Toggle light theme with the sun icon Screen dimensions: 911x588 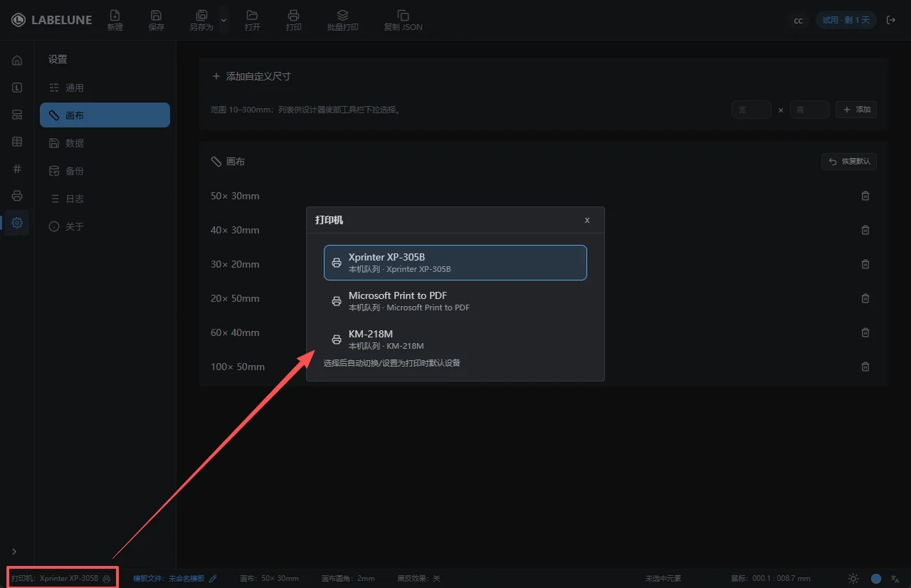click(x=853, y=578)
